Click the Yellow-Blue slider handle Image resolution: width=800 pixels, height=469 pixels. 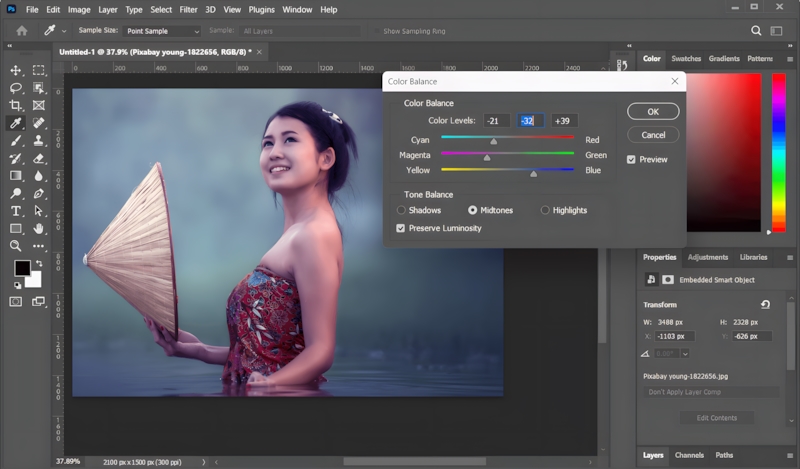click(x=533, y=173)
